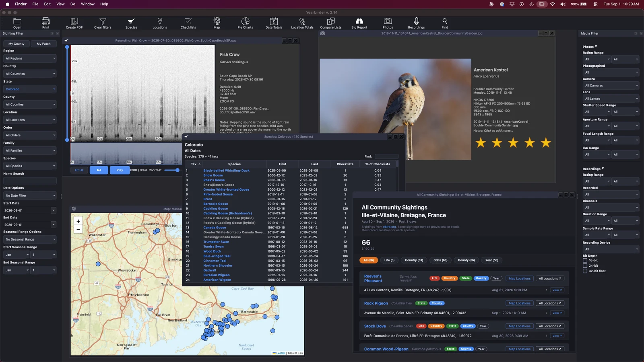Open the All Counties dropdown
The width and height of the screenshot is (644, 362).
pos(30,104)
